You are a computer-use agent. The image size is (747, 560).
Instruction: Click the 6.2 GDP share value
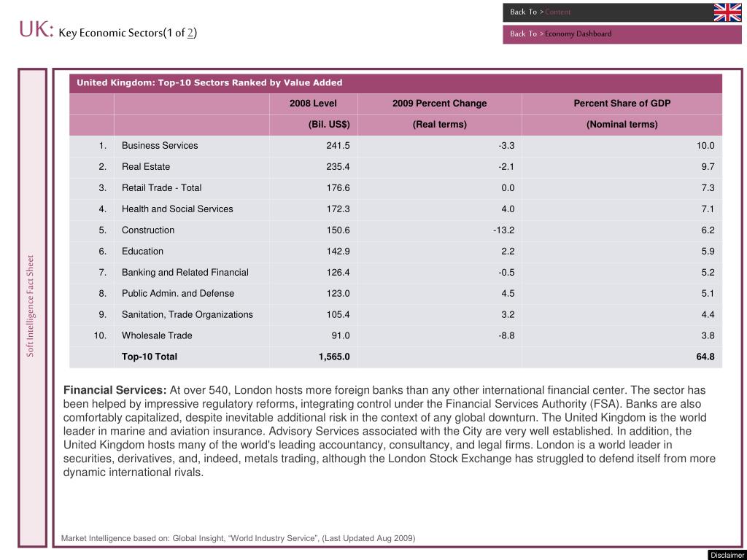pos(708,230)
